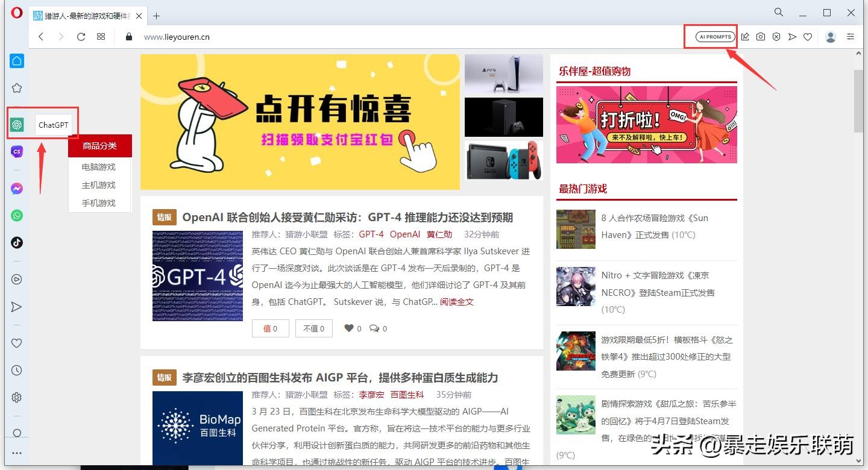Take a snapshot with the camera icon

[760, 36]
